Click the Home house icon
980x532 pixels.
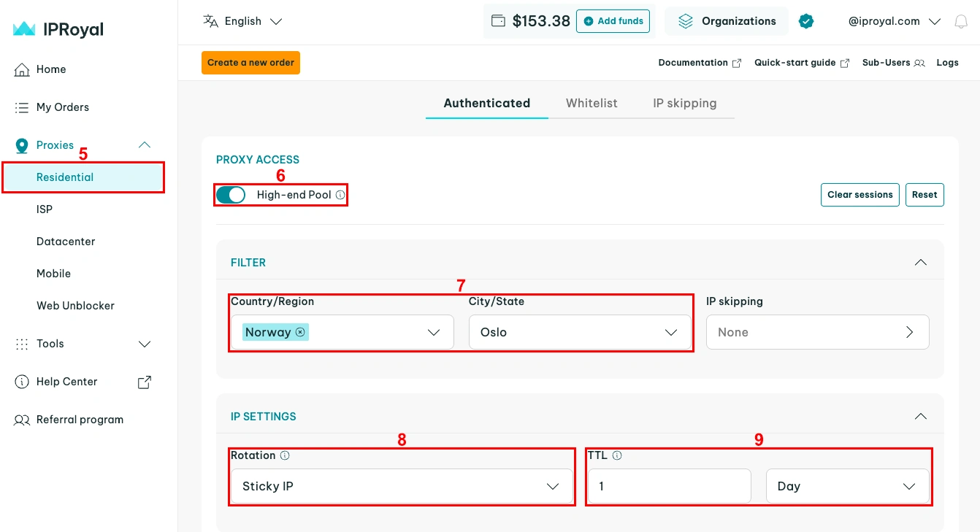click(22, 69)
